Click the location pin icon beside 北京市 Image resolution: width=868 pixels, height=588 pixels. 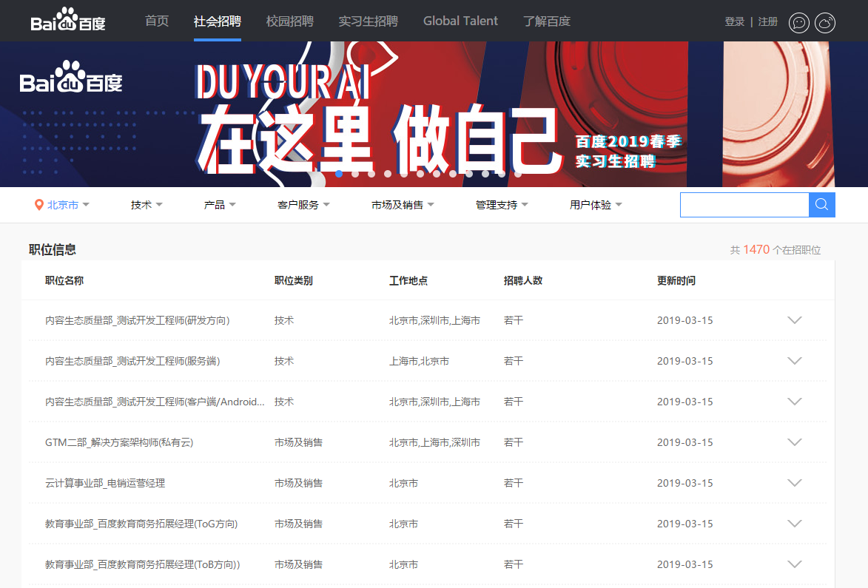(38, 205)
